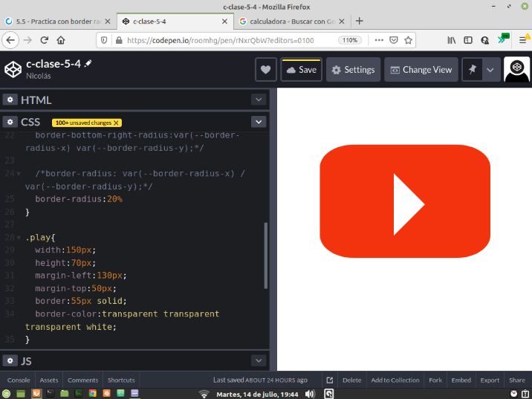Edit the pen title with the pencil icon

88,63
